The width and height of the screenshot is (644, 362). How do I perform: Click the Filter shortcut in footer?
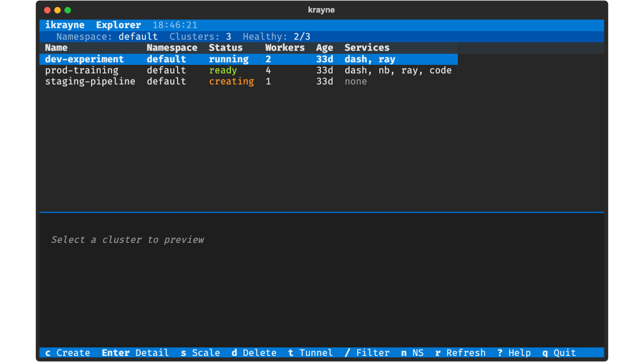[x=367, y=353]
